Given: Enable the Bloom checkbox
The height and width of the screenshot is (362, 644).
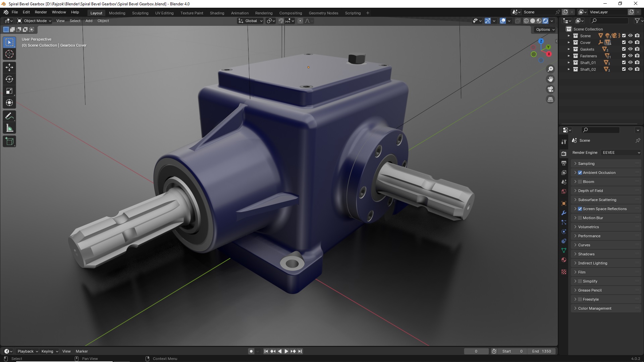Looking at the screenshot, I should pos(580,182).
